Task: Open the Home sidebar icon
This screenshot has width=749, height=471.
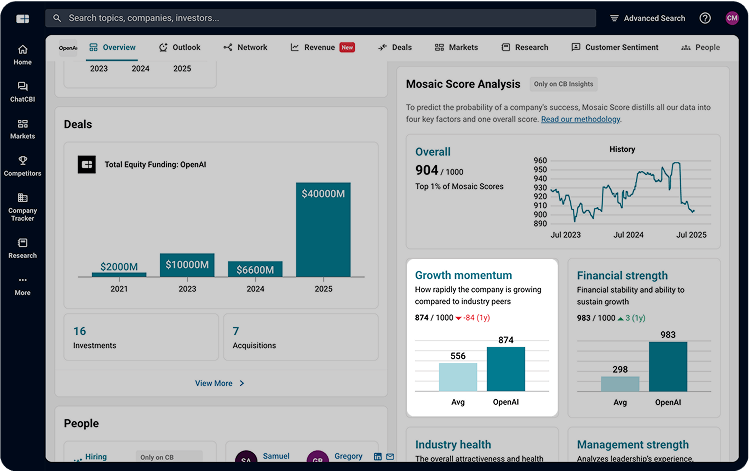Action: [x=22, y=54]
